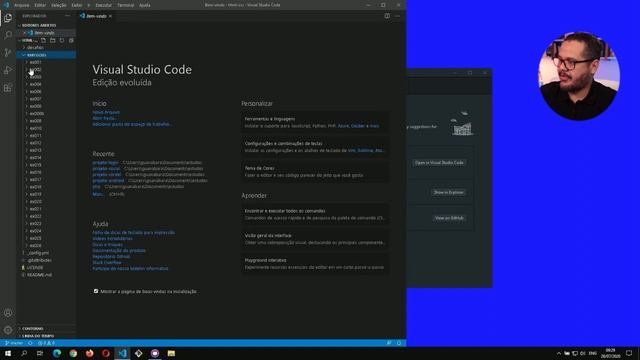640x360 pixels.
Task: Open the Windows Start menu
Action: coord(8,353)
